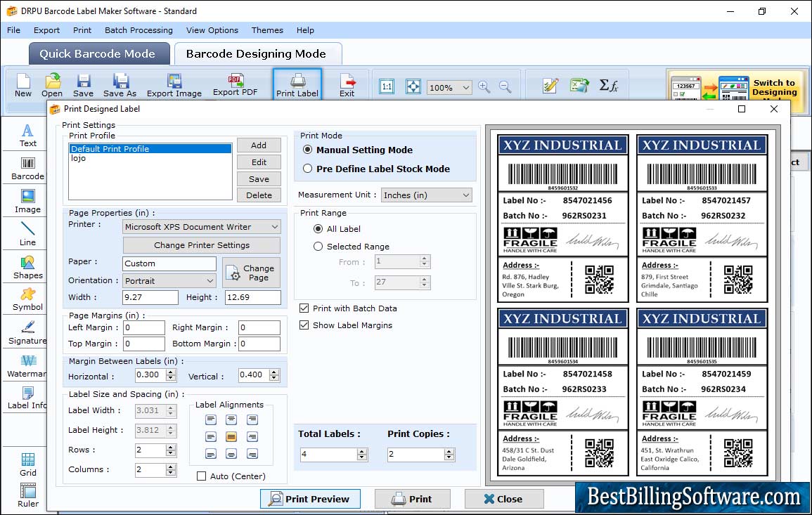Viewport: 812px width, 515px height.
Task: Click the Export Image icon
Action: [x=174, y=85]
